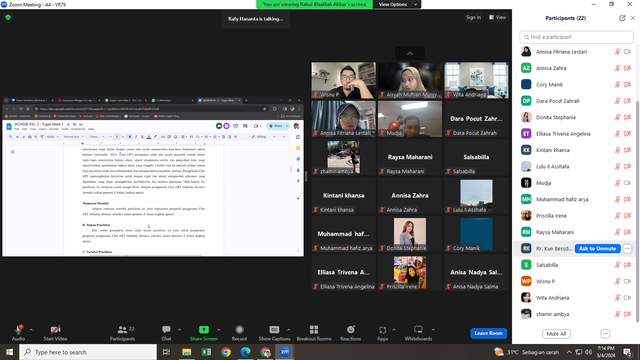Click the green Share Screen button
Image resolution: width=640 pixels, height=360 pixels.
coord(204,333)
